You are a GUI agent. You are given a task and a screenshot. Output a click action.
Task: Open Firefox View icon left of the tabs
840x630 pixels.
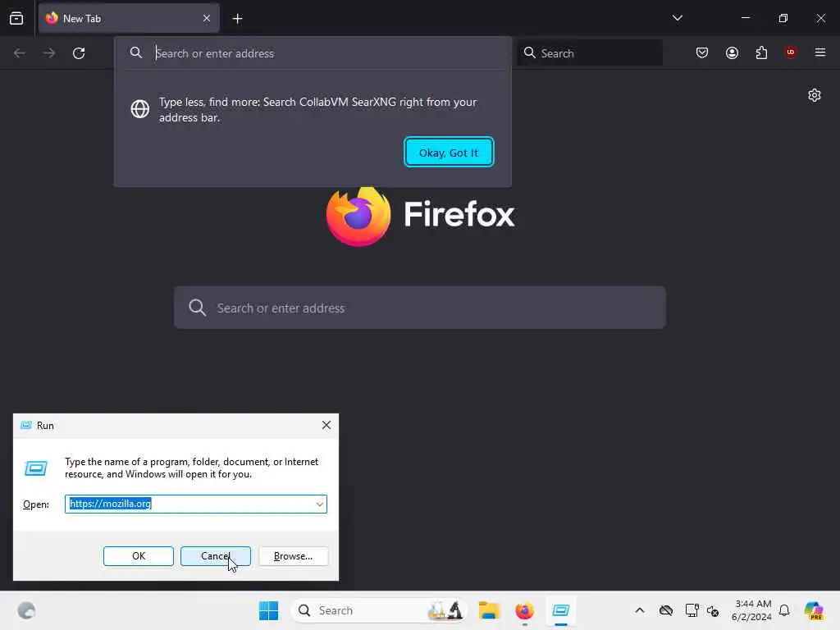tap(16, 18)
